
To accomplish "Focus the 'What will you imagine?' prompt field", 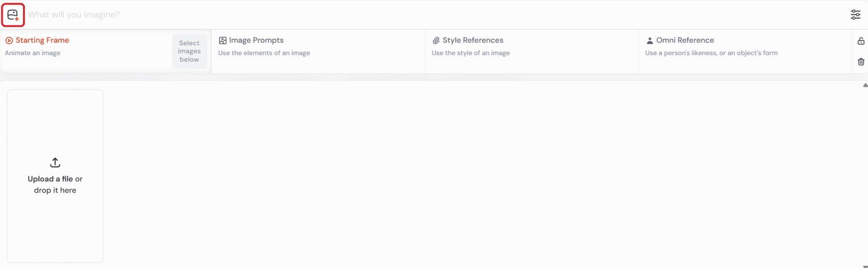I will pos(407,14).
